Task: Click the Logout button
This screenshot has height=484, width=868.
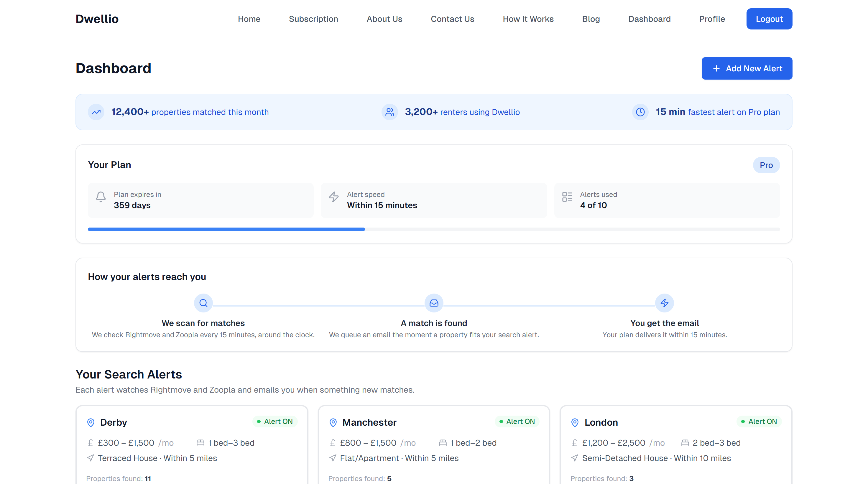Action: click(769, 19)
